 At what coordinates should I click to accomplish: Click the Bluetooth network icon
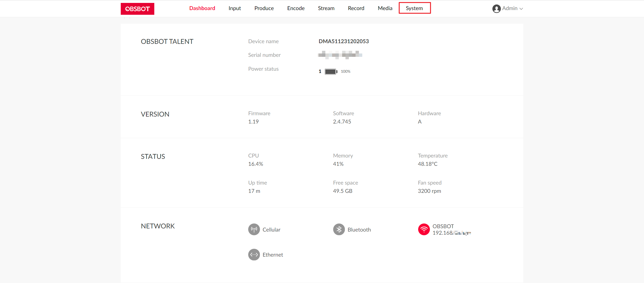click(x=339, y=230)
